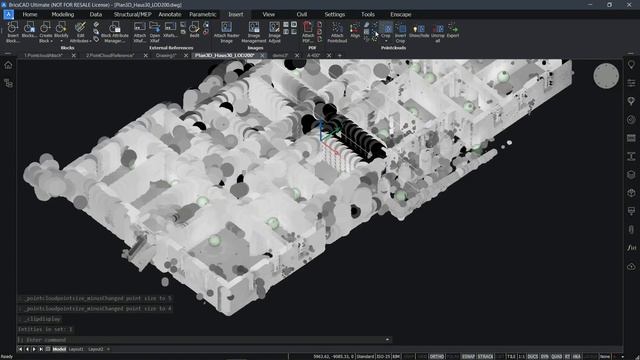This screenshot has height=360, width=640.
Task: Switch to the Layout2 tab
Action: tap(96, 349)
